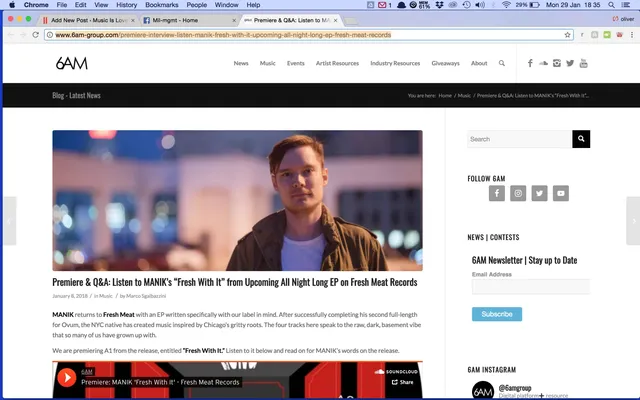640x400 pixels.
Task: Open Spotlight search in the menu bar
Action: (611, 5)
